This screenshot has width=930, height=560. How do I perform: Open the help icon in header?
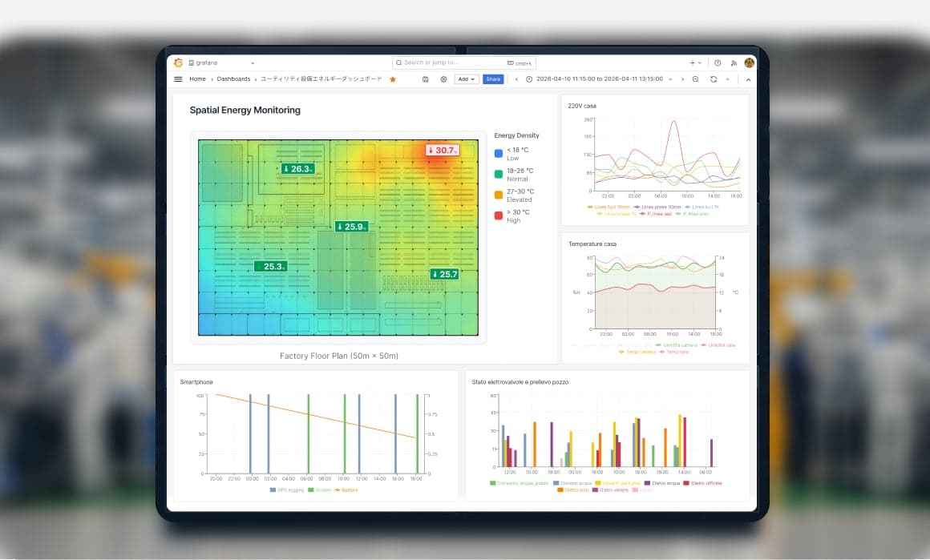718,62
